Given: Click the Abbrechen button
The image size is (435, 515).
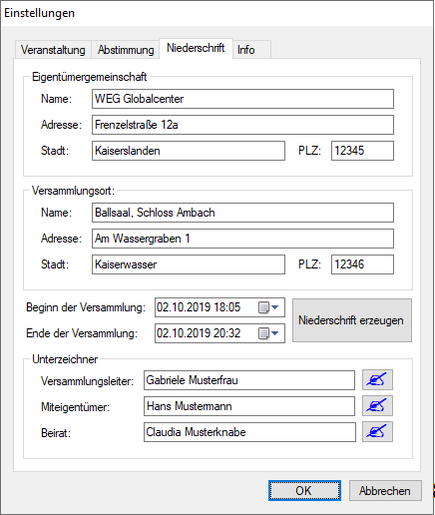Looking at the screenshot, I should point(385,491).
